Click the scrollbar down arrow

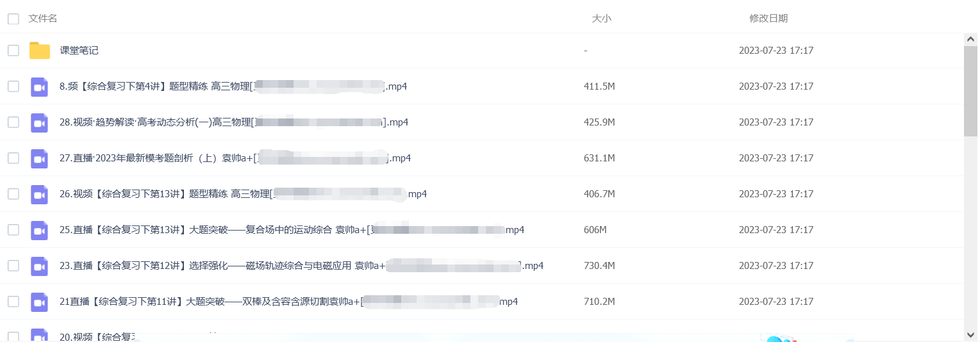[971, 334]
